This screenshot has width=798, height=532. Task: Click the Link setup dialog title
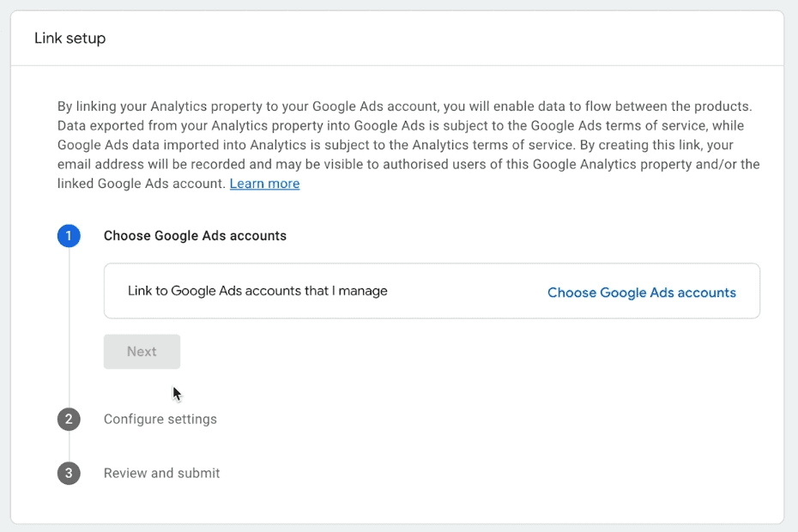tap(70, 38)
